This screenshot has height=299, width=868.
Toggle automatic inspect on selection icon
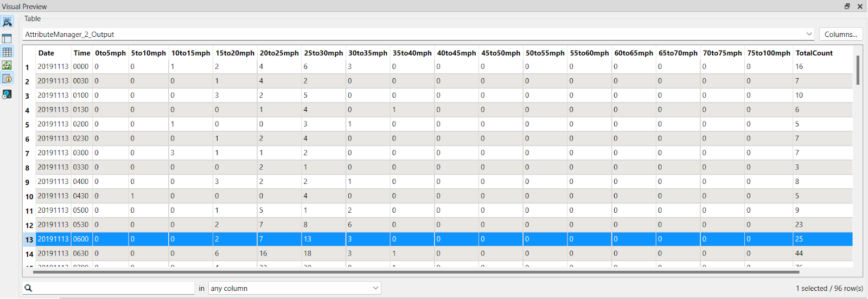[7, 22]
